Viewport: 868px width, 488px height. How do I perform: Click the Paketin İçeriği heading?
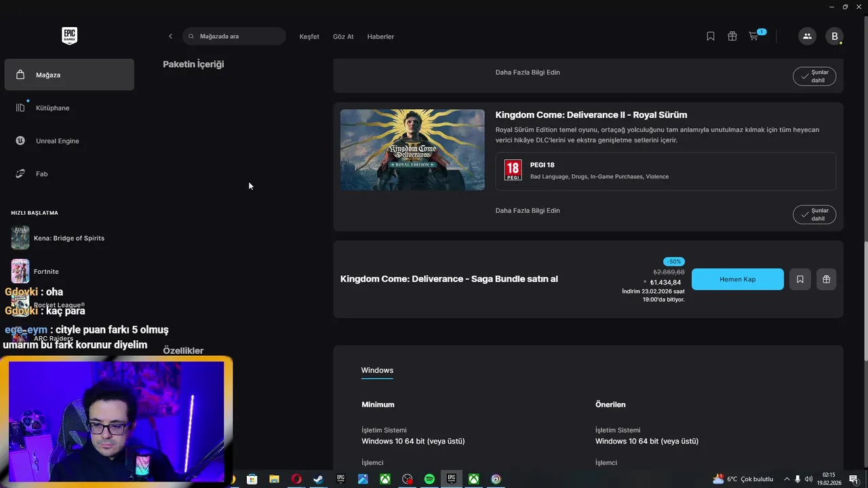193,64
